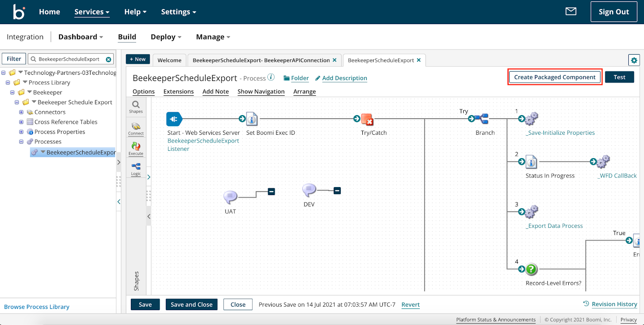Collapse the Beekeeper folder

12,93
